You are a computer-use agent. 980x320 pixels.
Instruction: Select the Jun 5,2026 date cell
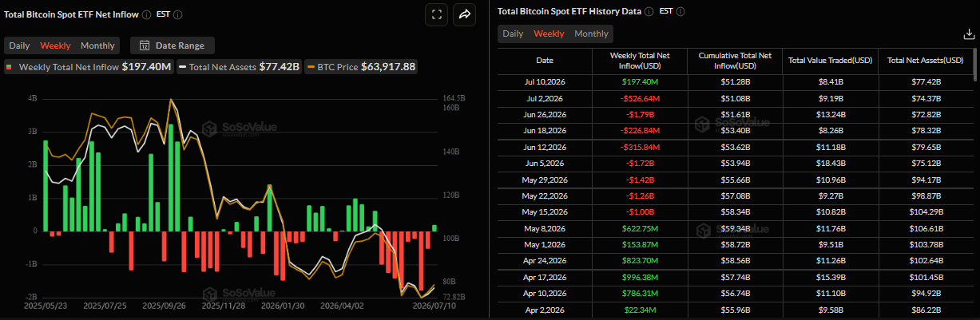point(544,163)
